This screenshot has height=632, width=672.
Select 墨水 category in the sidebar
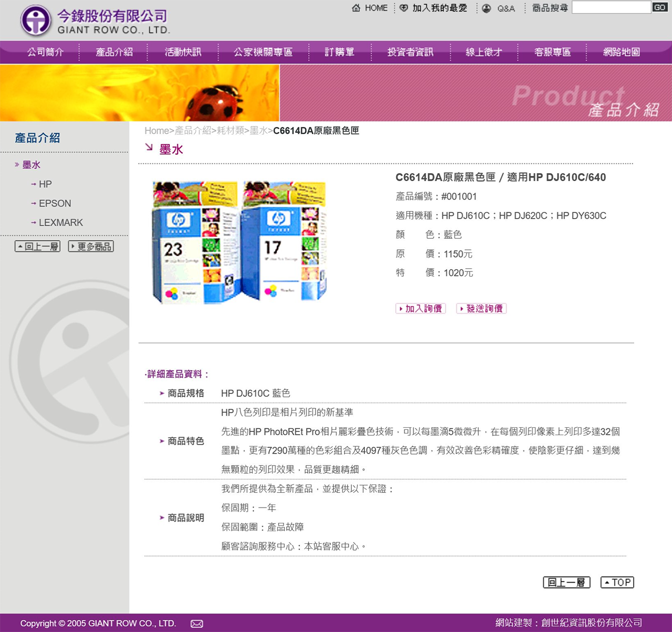pyautogui.click(x=31, y=165)
